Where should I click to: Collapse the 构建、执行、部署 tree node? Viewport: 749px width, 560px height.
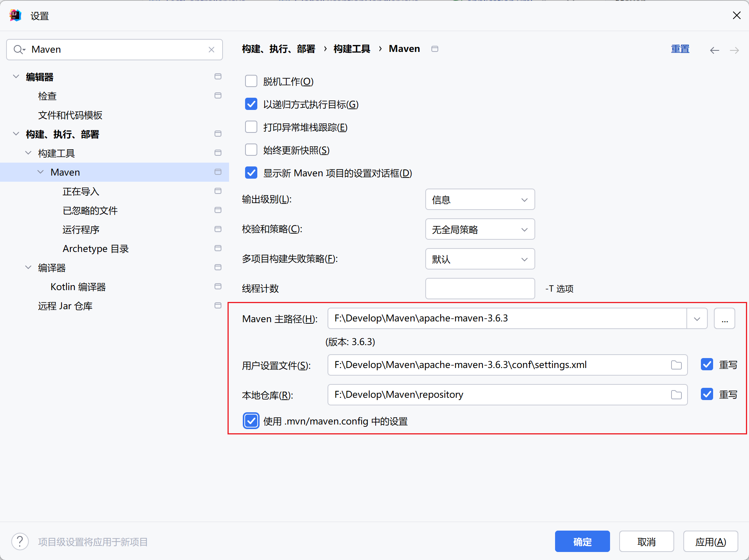(16, 134)
